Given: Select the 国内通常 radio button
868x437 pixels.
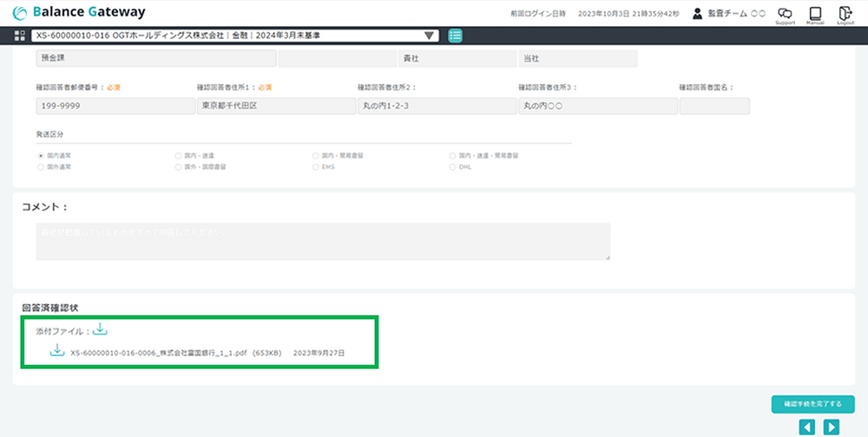Looking at the screenshot, I should tap(41, 155).
